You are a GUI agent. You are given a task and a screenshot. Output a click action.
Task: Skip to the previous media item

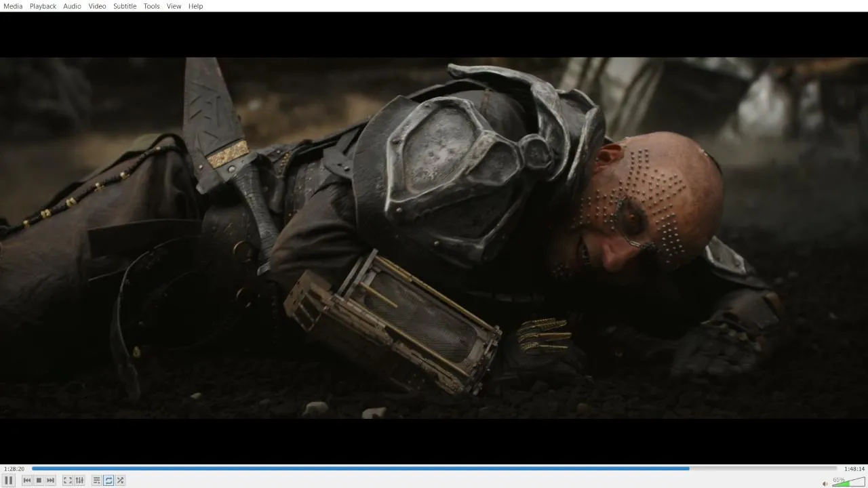(27, 481)
